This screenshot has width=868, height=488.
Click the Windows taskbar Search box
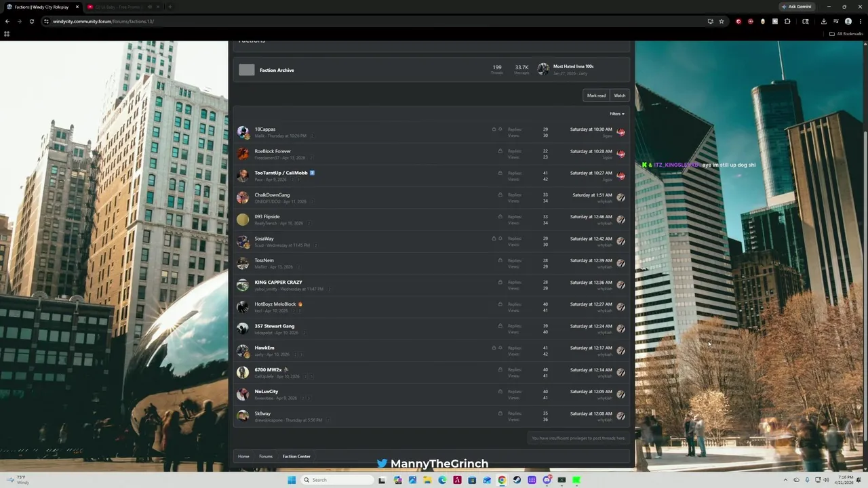[337, 480]
